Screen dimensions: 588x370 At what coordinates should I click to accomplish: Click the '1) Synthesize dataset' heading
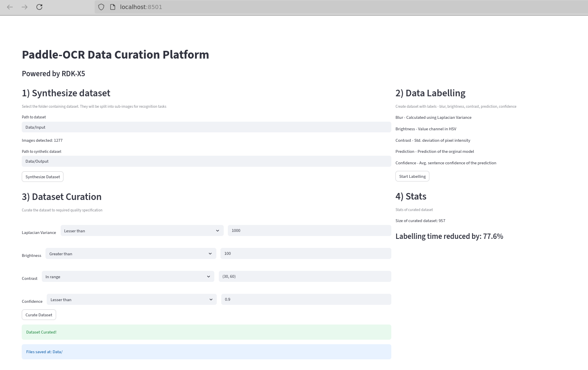tap(66, 93)
